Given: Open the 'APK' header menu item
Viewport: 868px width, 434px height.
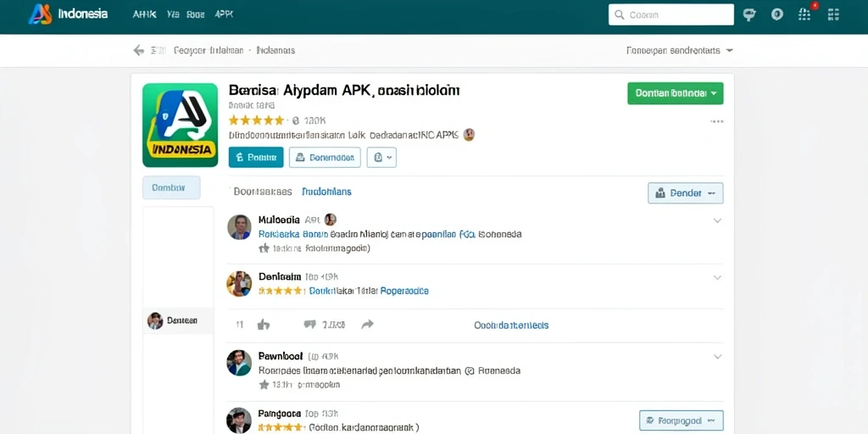Looking at the screenshot, I should [x=224, y=14].
